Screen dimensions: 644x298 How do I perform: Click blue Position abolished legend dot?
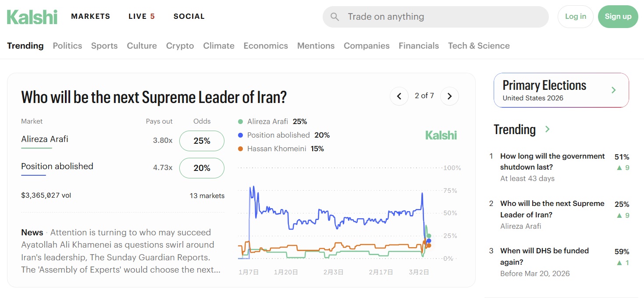[240, 135]
